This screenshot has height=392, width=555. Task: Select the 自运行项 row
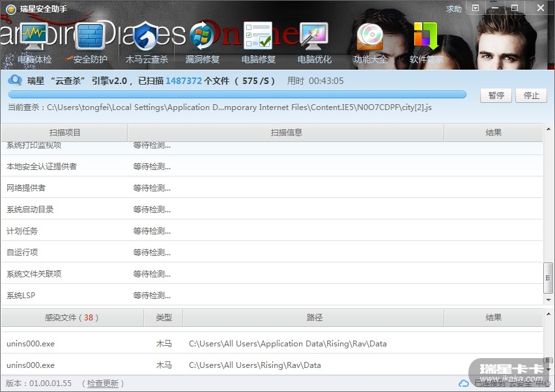click(272, 252)
